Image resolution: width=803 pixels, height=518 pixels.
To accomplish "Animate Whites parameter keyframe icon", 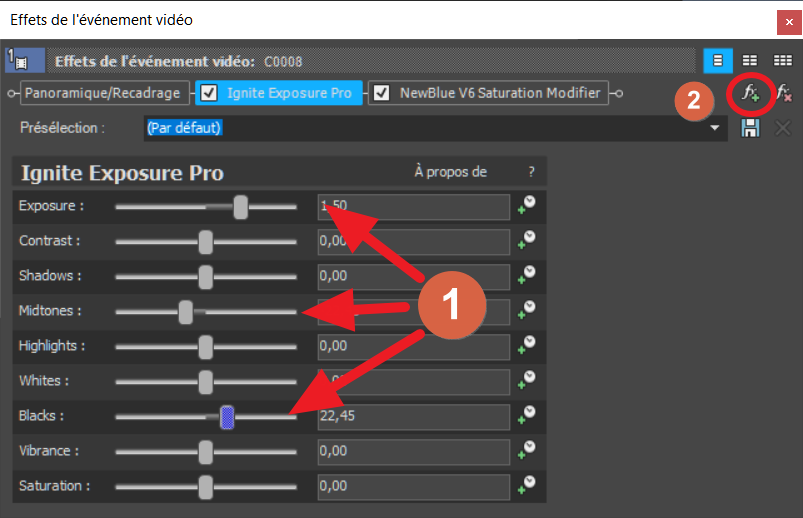I will point(526,380).
